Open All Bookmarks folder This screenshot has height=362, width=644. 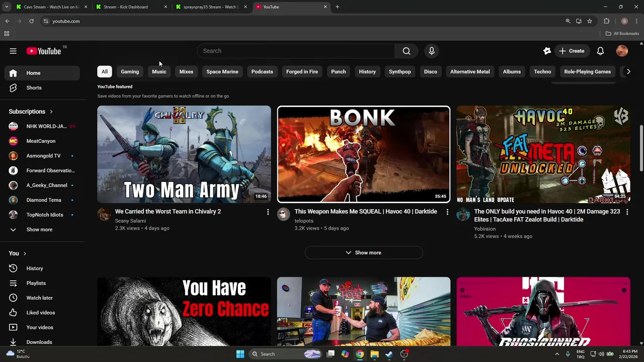(x=622, y=34)
